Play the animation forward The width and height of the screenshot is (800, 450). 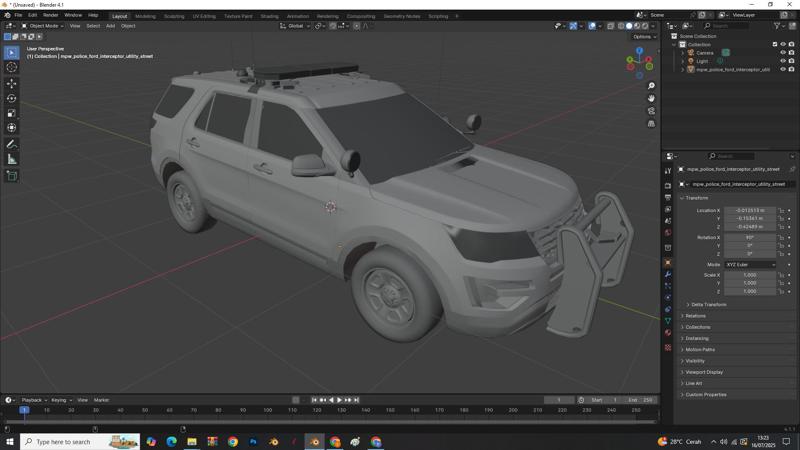339,400
